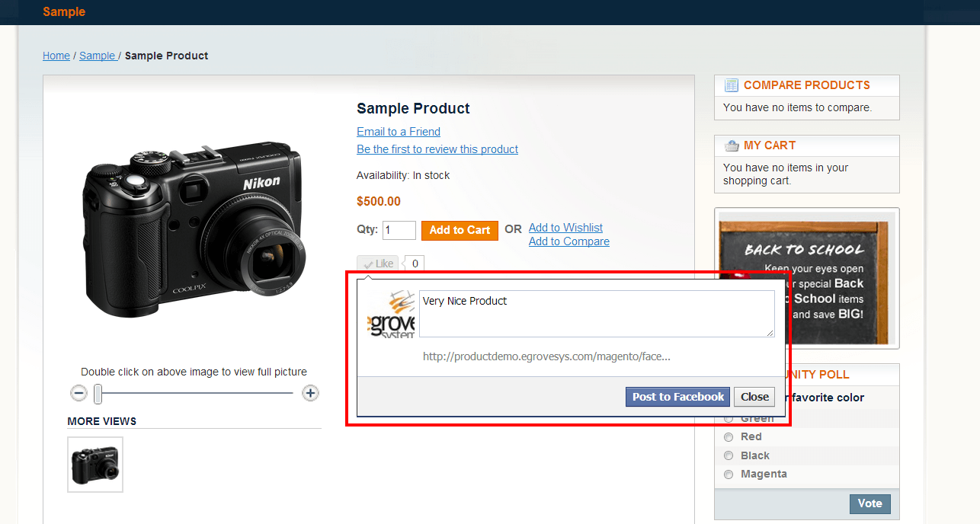Click 'You have no items to compare' text
This screenshot has height=524, width=980.
pos(797,107)
